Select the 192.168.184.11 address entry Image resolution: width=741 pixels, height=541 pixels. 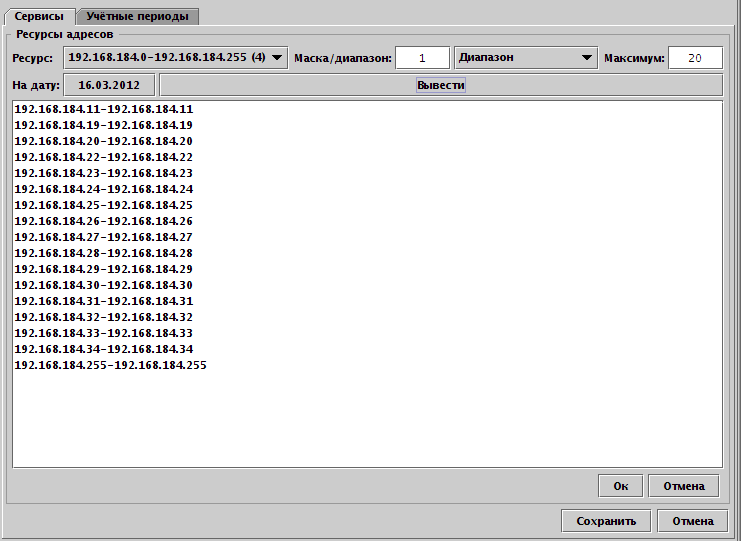[104, 109]
